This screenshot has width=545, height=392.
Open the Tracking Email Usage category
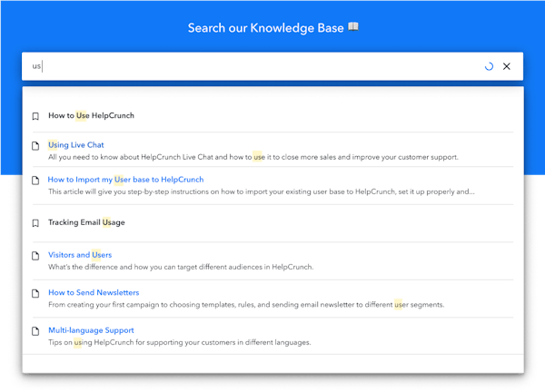pyautogui.click(x=86, y=222)
